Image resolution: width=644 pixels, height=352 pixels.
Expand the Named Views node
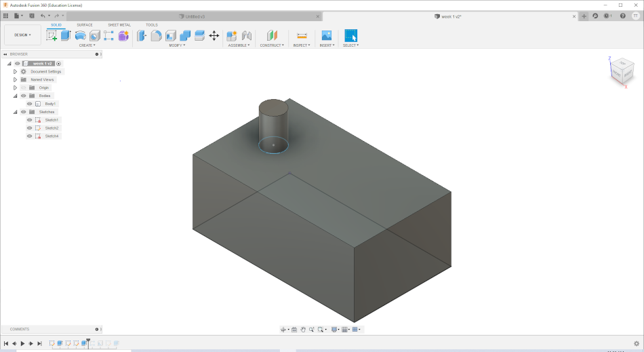click(15, 79)
